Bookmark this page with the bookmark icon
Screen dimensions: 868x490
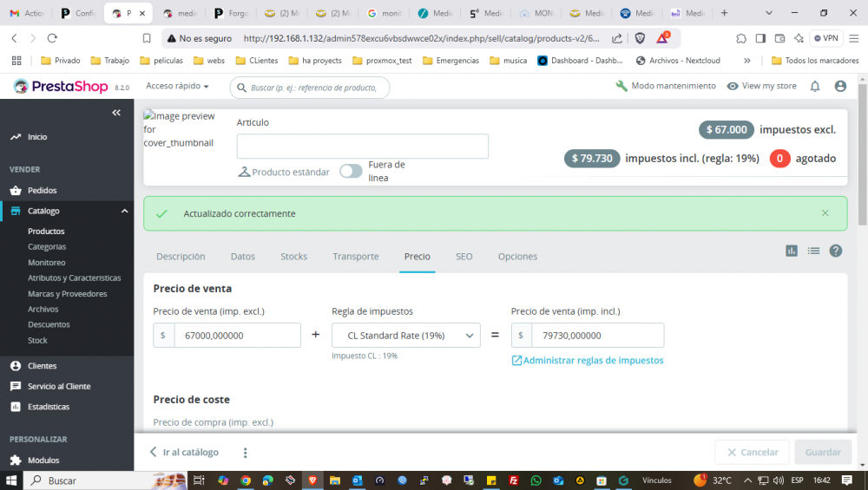pos(147,38)
